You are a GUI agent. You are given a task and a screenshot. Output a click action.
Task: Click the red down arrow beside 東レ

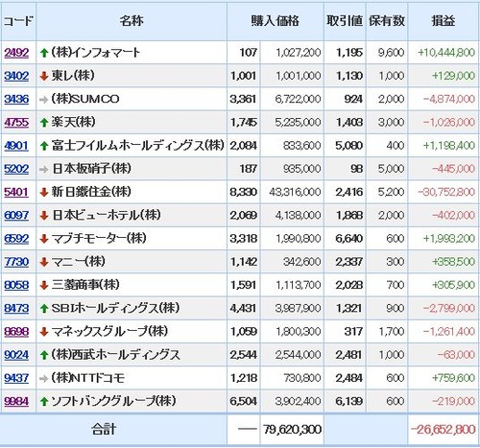tap(44, 76)
